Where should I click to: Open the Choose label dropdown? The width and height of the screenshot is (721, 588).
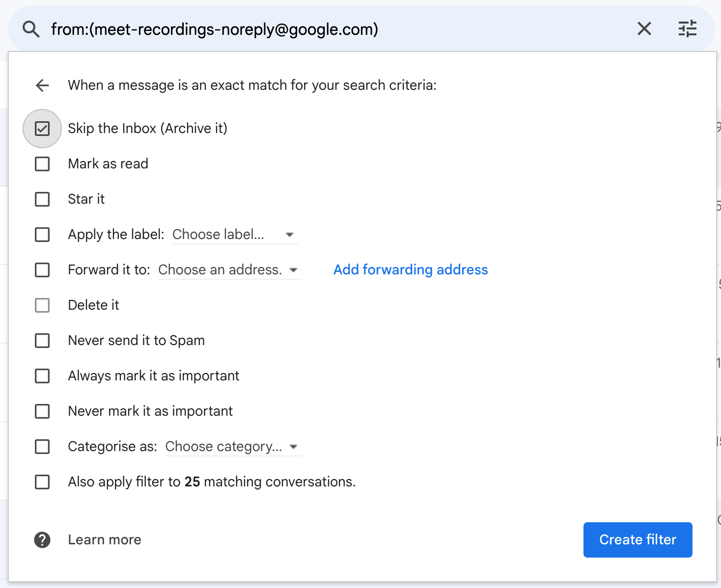coord(235,235)
